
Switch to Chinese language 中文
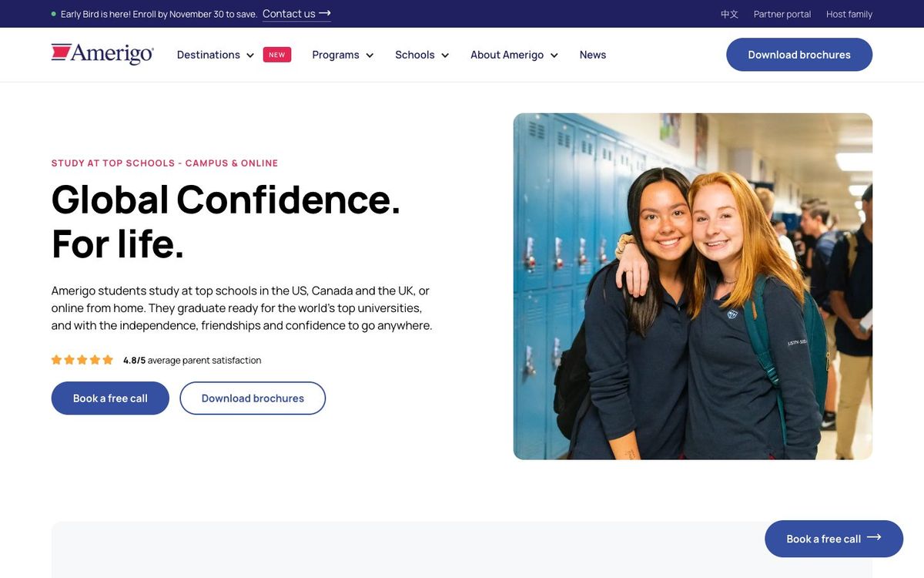pos(729,14)
